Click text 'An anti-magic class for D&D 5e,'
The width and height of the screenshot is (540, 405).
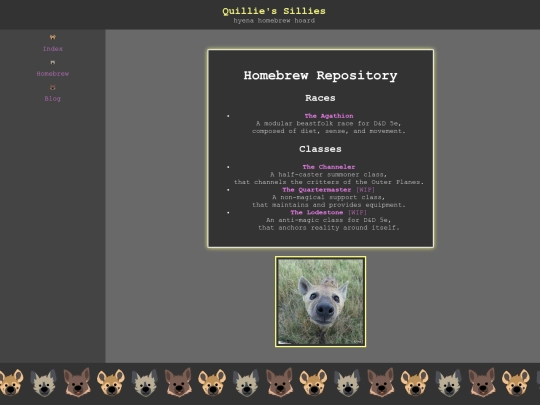(329, 220)
